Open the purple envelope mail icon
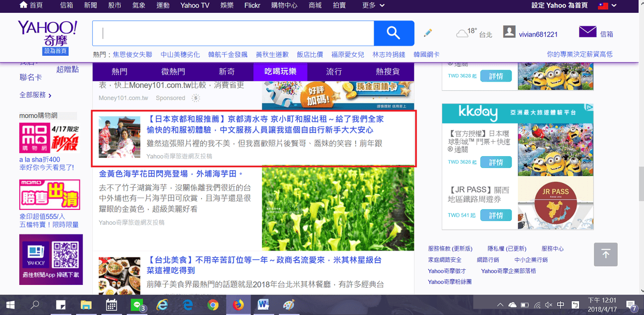This screenshot has width=644, height=315. (588, 32)
